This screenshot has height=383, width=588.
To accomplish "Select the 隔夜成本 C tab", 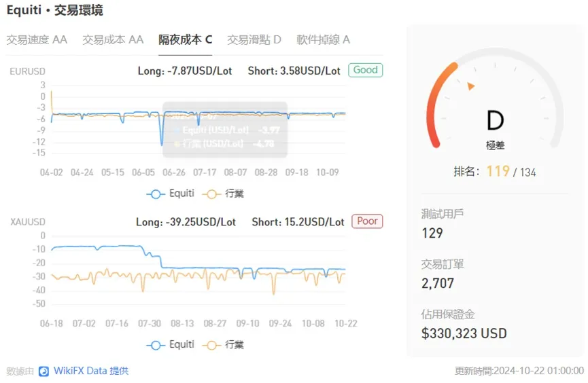I will [x=186, y=39].
